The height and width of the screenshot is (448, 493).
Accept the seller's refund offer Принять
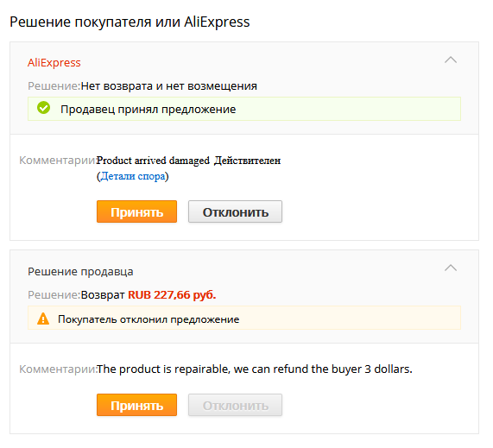pyautogui.click(x=136, y=405)
